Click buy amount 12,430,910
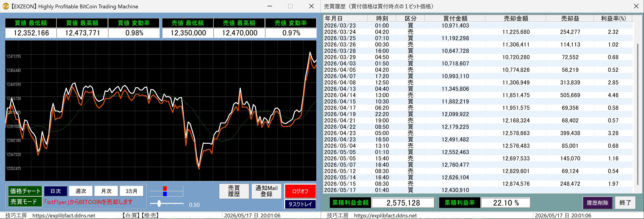Image resolution: width=644 pixels, height=219 pixels. tap(455, 190)
